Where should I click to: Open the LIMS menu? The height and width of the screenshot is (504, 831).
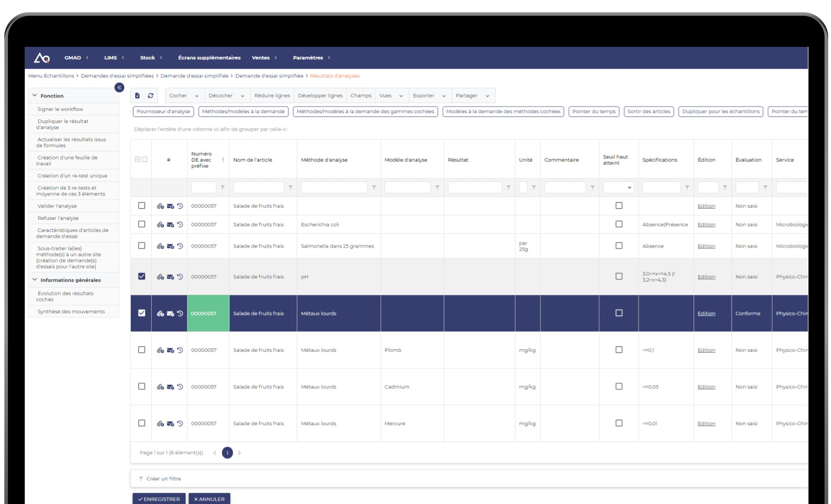pos(114,58)
